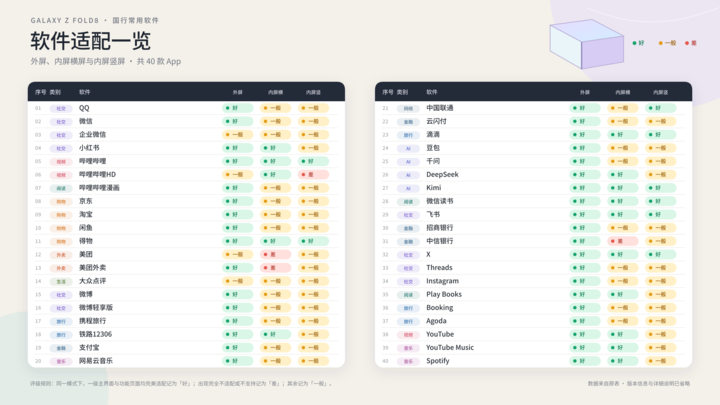
Task: Click the red 差 badge for 美团外卖
Action: (x=276, y=268)
